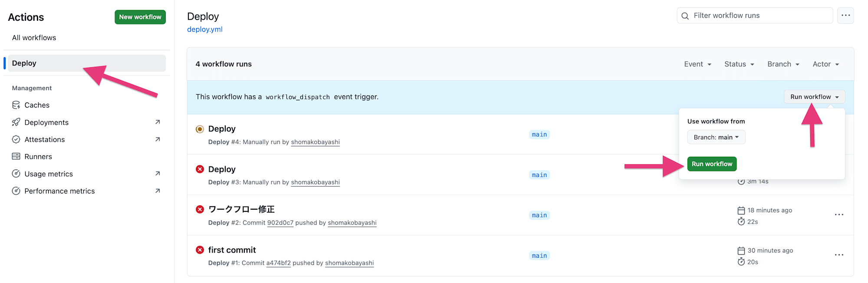Open the Caches icon in sidebar
The image size is (868, 283).
tap(16, 105)
